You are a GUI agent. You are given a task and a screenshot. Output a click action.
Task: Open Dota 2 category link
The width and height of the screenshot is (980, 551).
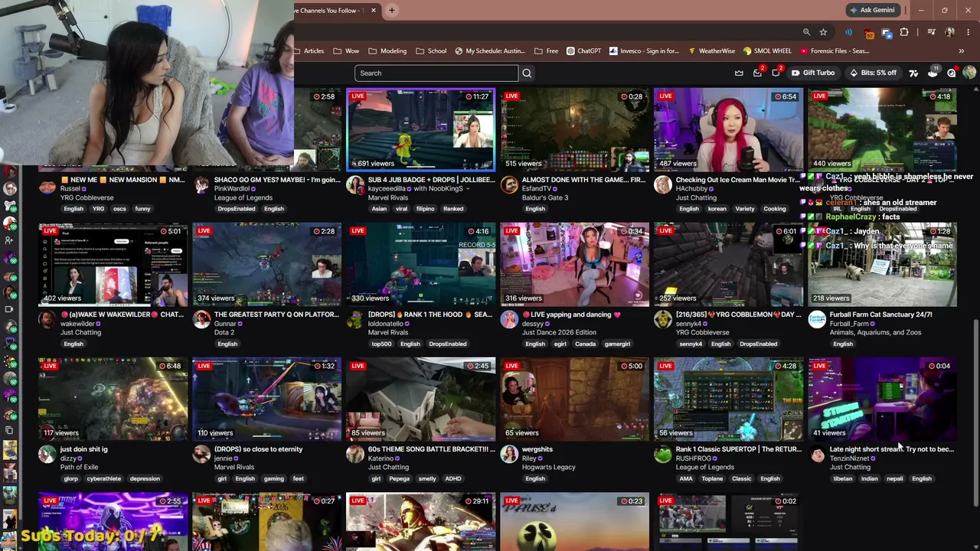coord(224,332)
